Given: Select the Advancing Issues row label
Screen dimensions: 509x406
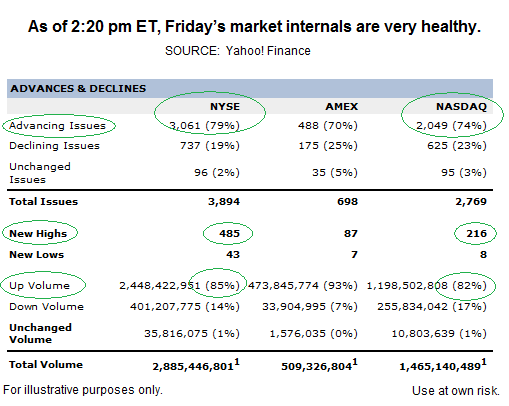Looking at the screenshot, I should coord(57,126).
